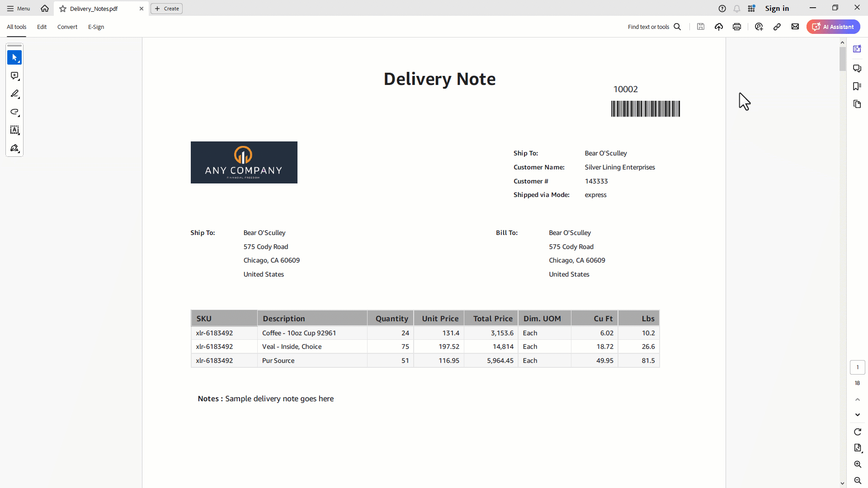
Task: Click the page number 1 field
Action: pyautogui.click(x=857, y=367)
